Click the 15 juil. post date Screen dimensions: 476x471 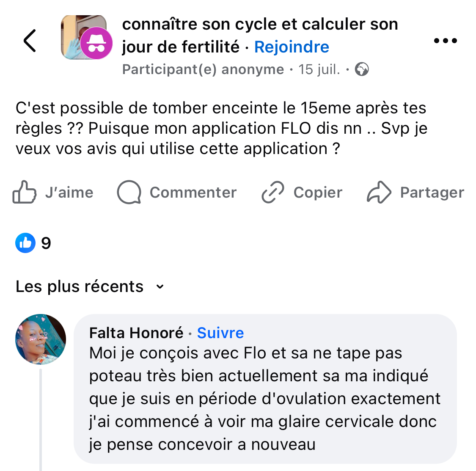pyautogui.click(x=319, y=69)
